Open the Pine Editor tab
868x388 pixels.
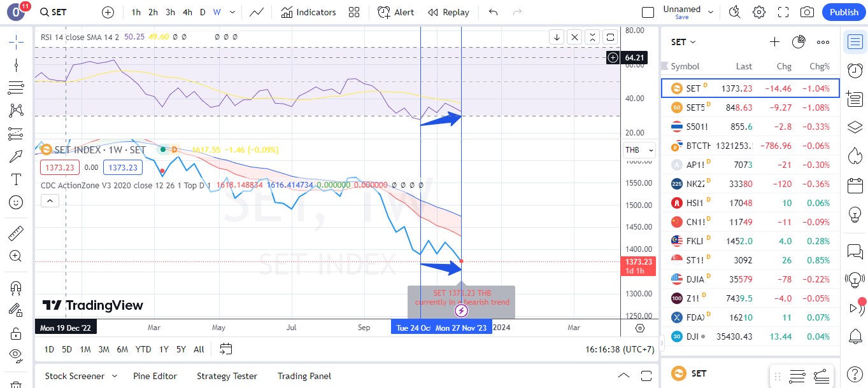tap(155, 376)
